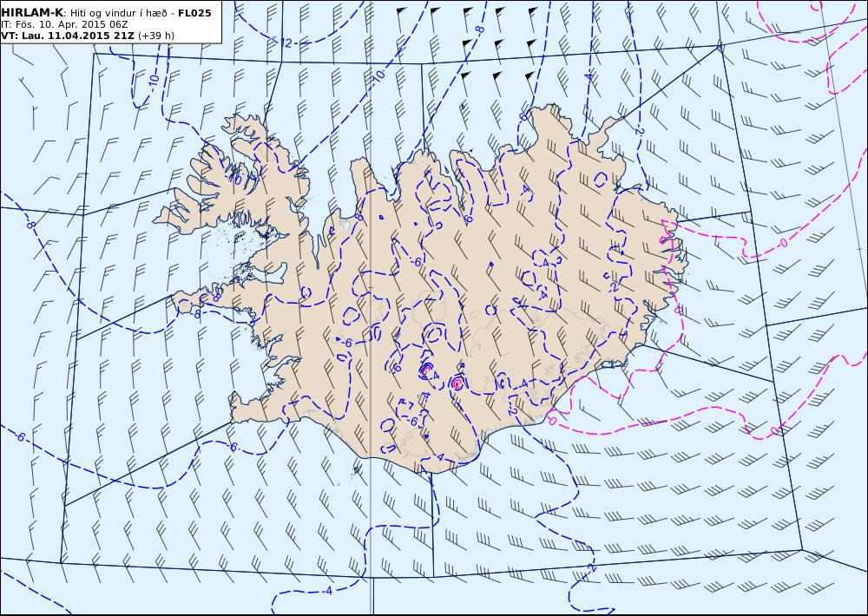
Task: Select the FL025 flight level label
Action: tap(194, 13)
